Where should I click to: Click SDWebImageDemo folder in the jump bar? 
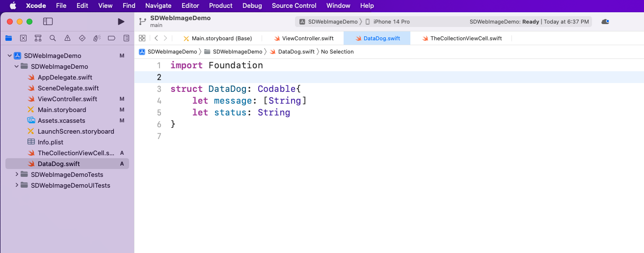pyautogui.click(x=234, y=52)
